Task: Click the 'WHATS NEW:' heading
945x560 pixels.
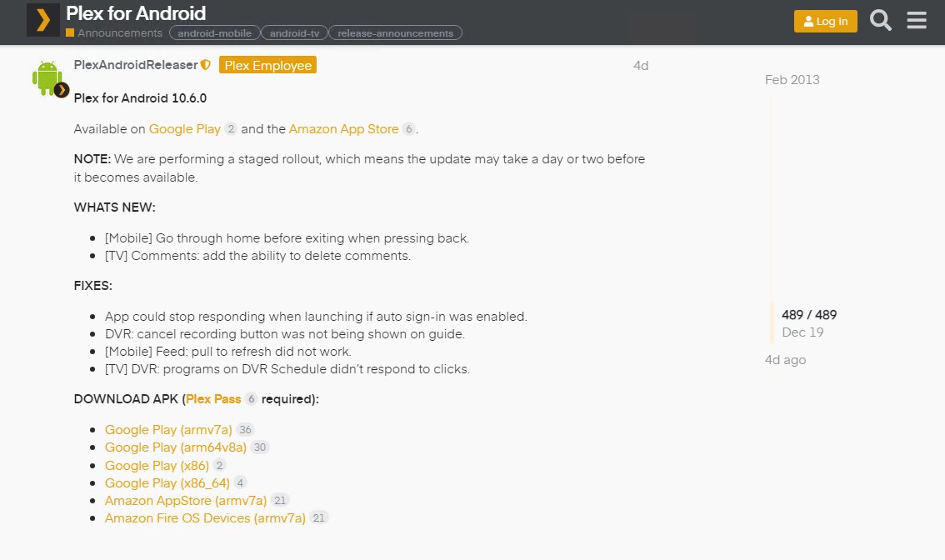Action: coord(114,207)
